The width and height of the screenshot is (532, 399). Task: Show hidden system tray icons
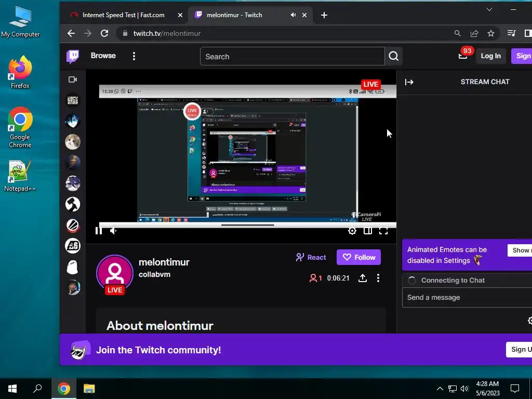440,389
